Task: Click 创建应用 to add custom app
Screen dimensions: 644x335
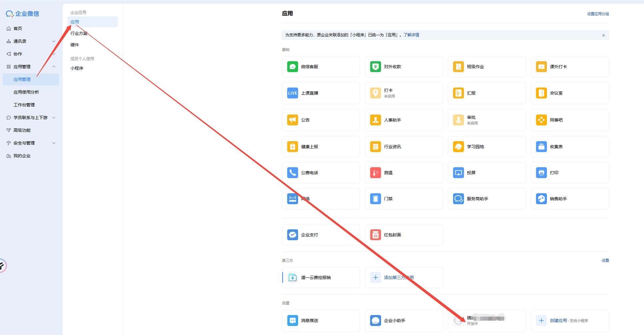Action: [x=558, y=321]
